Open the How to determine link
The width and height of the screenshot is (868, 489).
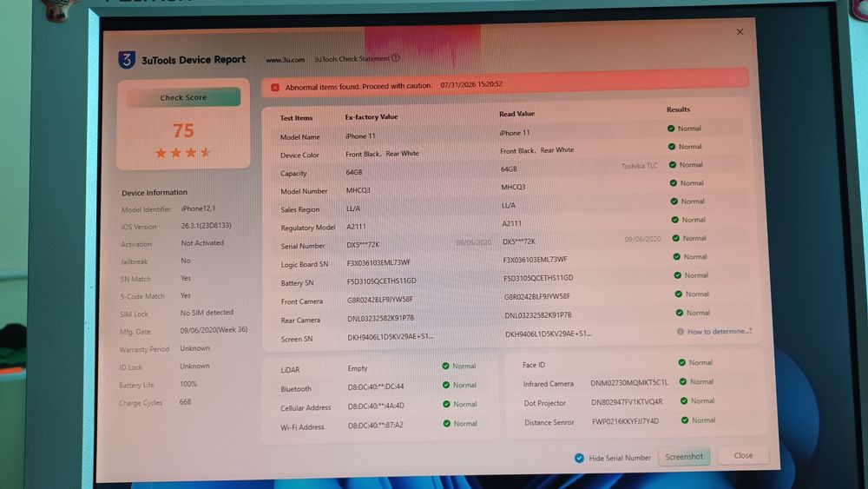719,331
